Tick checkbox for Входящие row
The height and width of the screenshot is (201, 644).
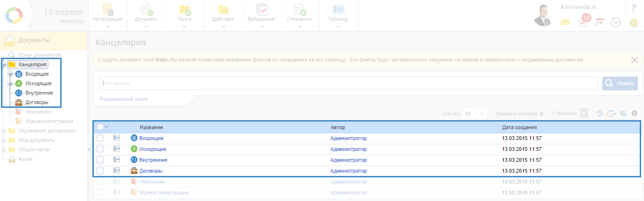click(x=100, y=138)
